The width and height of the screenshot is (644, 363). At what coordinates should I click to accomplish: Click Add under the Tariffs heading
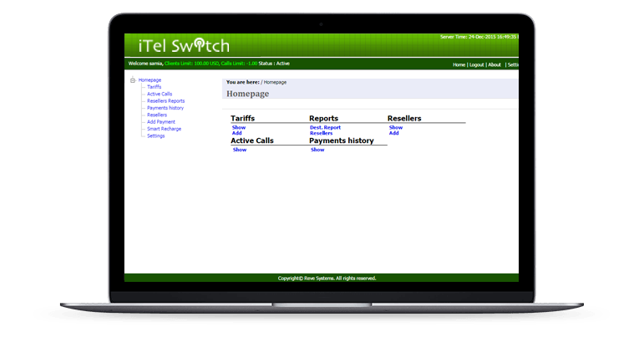click(236, 133)
